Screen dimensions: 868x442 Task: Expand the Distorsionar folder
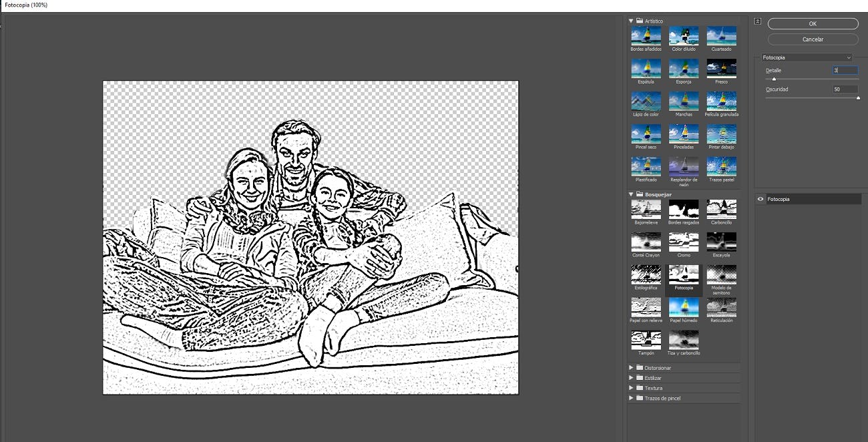631,368
